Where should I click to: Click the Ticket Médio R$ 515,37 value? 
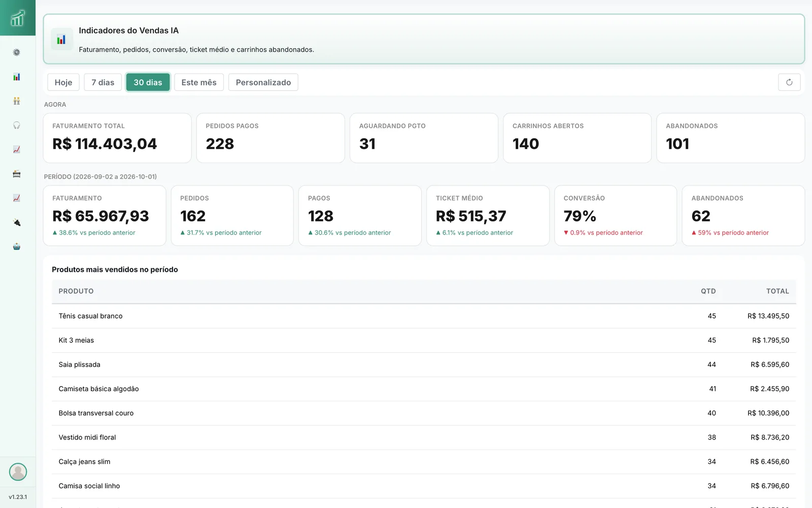(471, 216)
